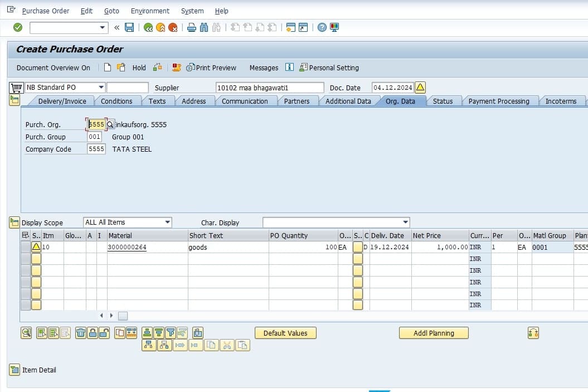
Task: Click the search help icon next to Purch. Org.
Action: coord(110,124)
